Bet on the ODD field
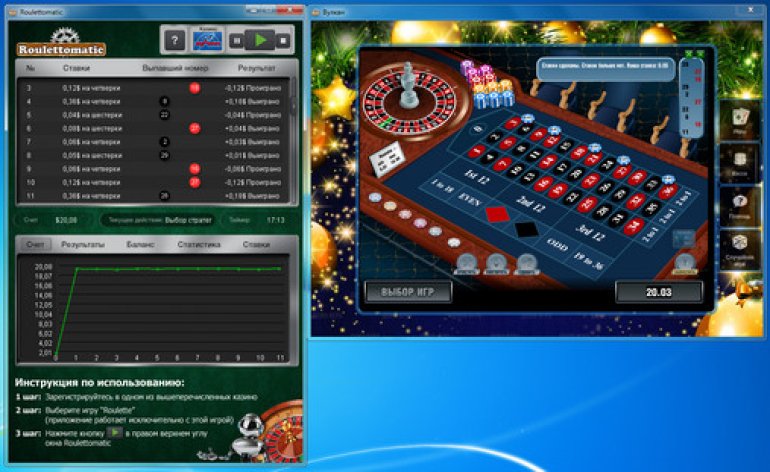This screenshot has height=472, width=770. (557, 243)
